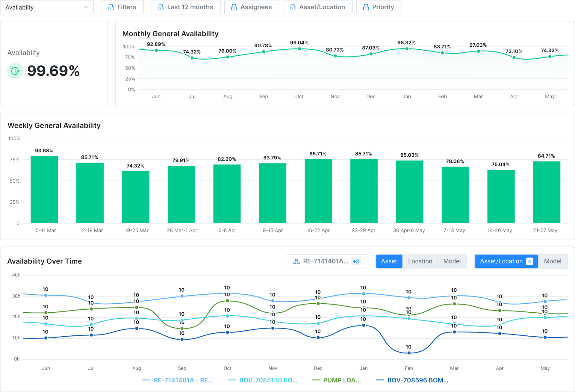Click the lock icon on Filters button

click(x=111, y=7)
